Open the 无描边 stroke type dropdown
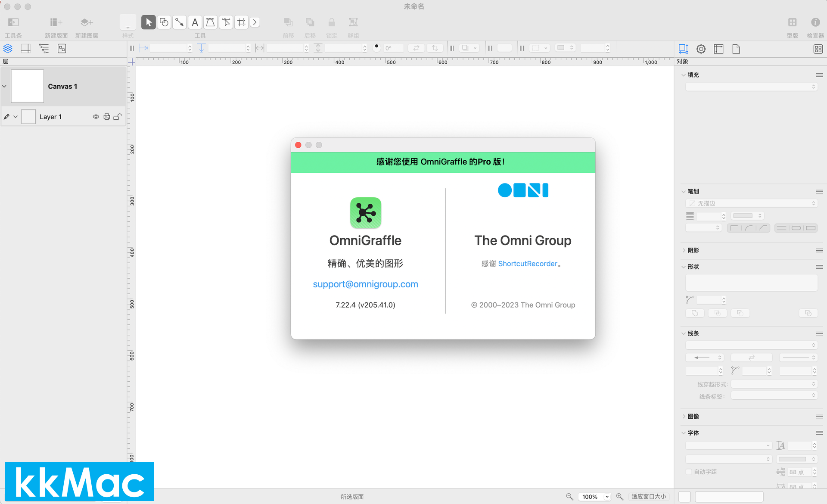Viewport: 827px width, 504px height. point(751,203)
